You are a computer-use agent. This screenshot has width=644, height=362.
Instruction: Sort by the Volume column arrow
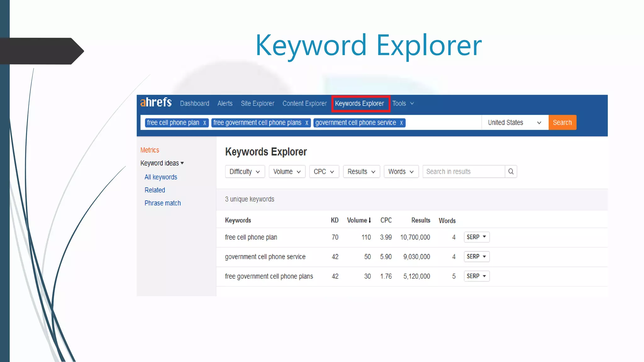(370, 220)
